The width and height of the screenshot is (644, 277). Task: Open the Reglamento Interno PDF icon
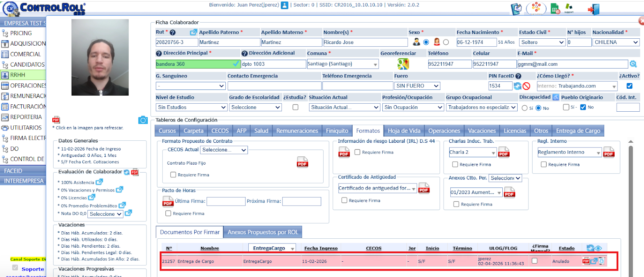[609, 152]
